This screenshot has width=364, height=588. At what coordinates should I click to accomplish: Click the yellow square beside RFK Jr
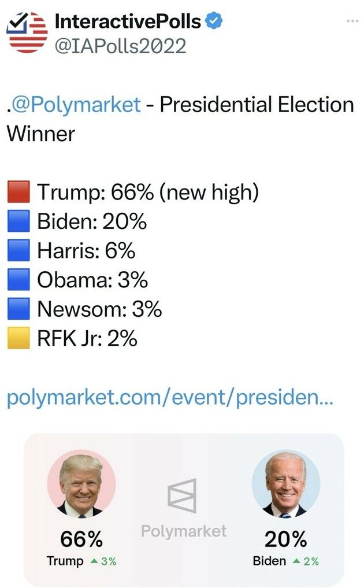click(18, 339)
